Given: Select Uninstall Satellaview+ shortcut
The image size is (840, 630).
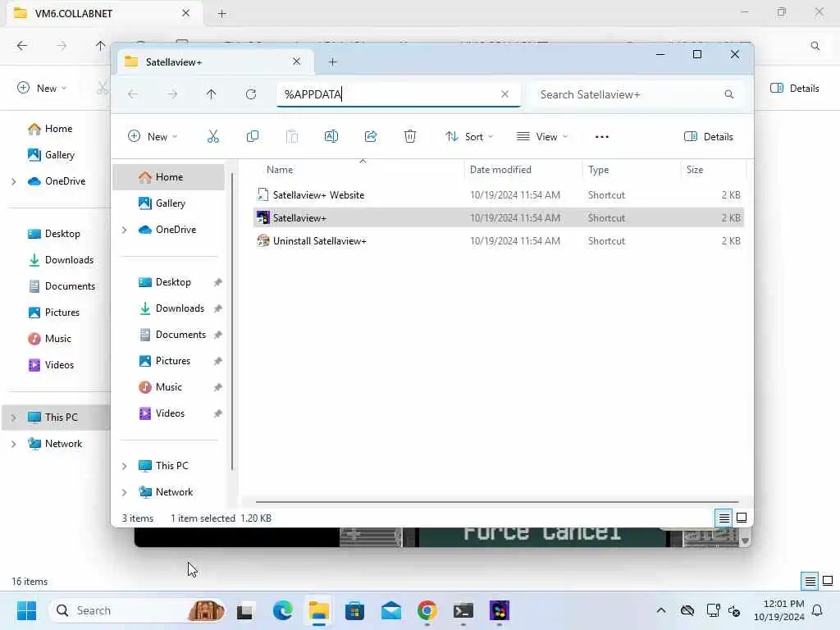Looking at the screenshot, I should point(499,241).
